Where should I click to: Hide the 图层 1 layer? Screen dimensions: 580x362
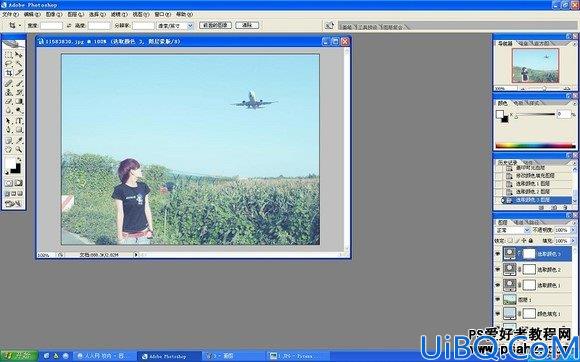click(x=498, y=299)
